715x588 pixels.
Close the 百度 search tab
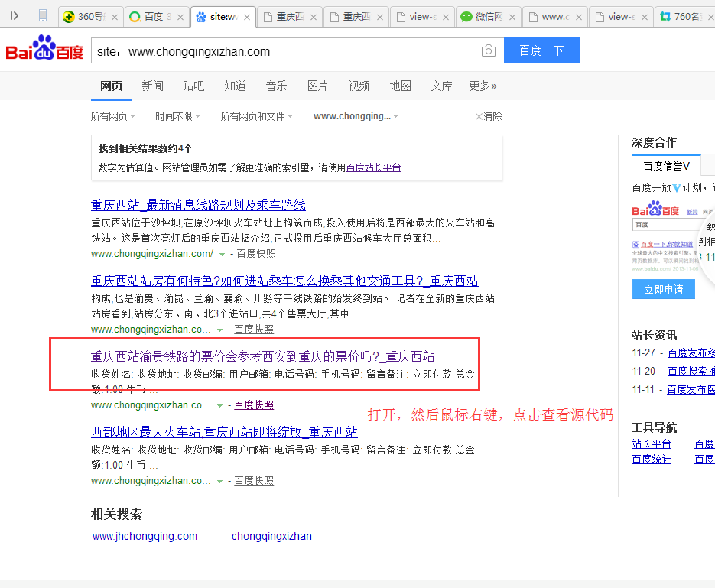[x=180, y=18]
